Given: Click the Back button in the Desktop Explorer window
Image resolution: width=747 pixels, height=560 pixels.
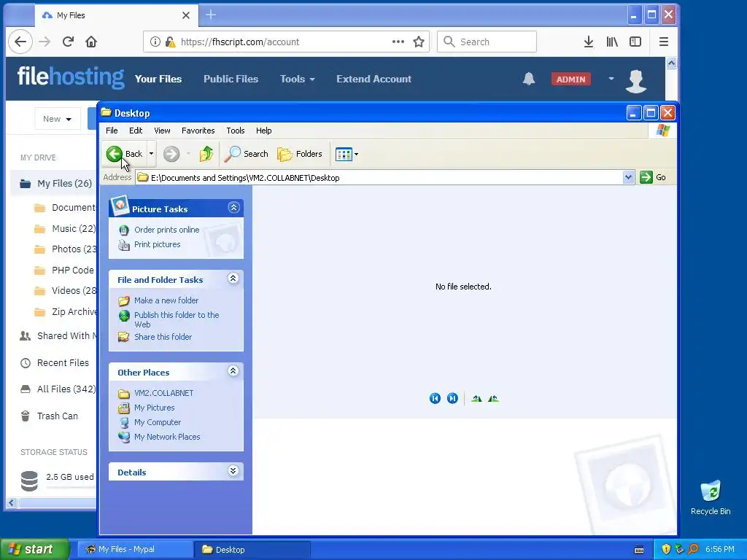Looking at the screenshot, I should [x=124, y=154].
